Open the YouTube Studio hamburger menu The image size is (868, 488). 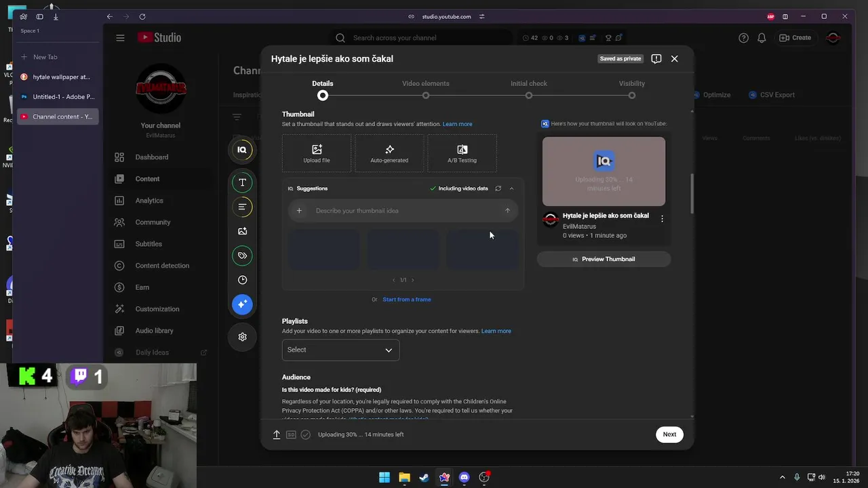coord(120,38)
